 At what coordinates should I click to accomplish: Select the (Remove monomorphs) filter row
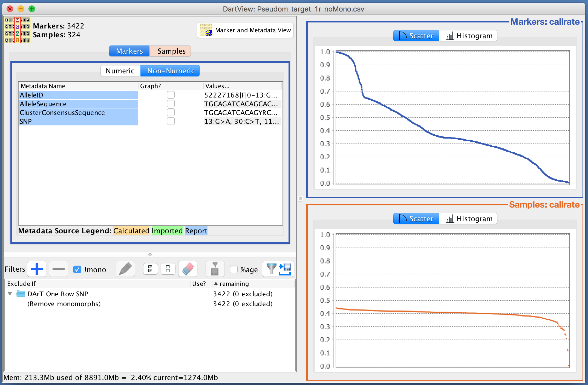[x=150, y=304]
